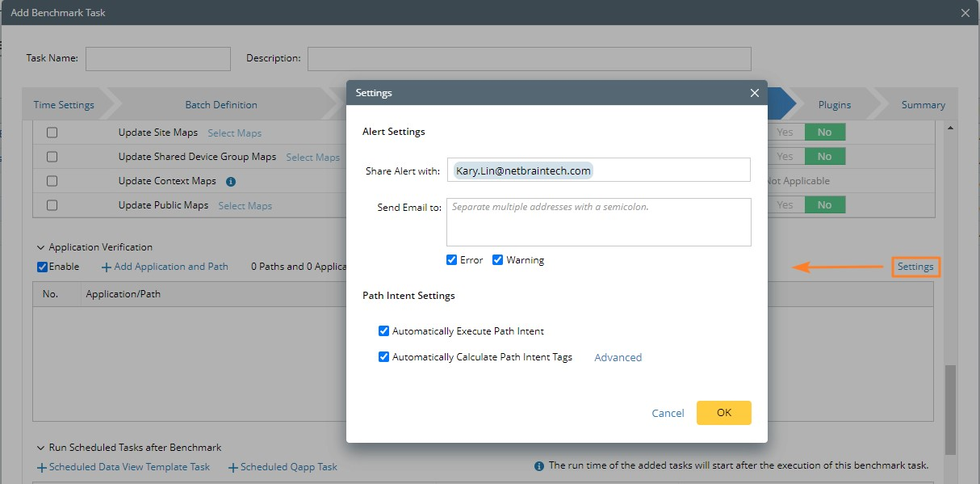Go to the Summary step tab
The image size is (980, 484).
(923, 105)
